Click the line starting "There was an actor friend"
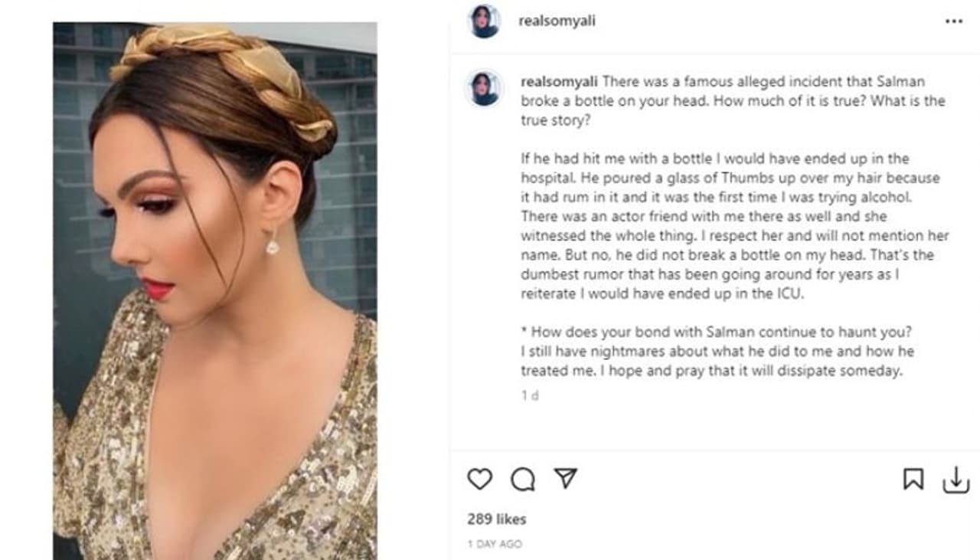Screen dimensions: 980x560 [716, 216]
